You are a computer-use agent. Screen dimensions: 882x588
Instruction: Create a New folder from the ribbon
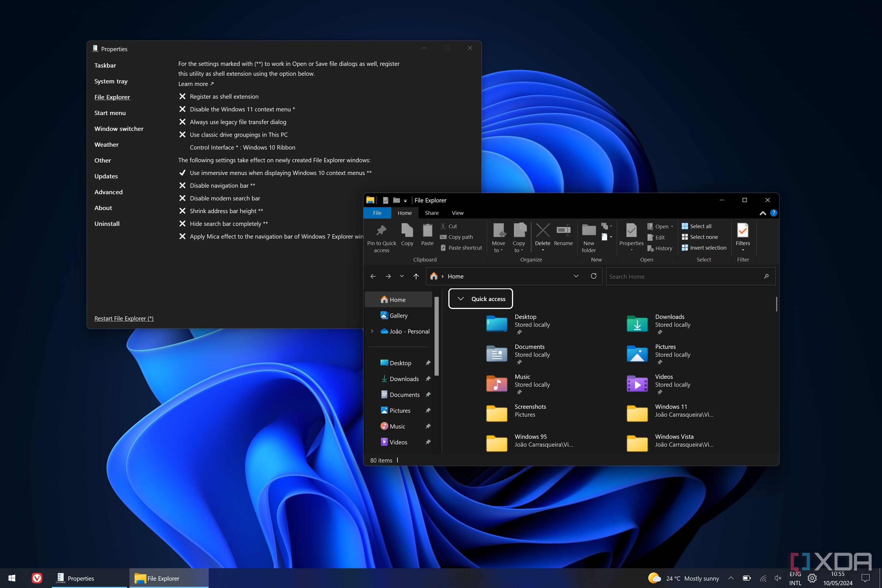588,231
